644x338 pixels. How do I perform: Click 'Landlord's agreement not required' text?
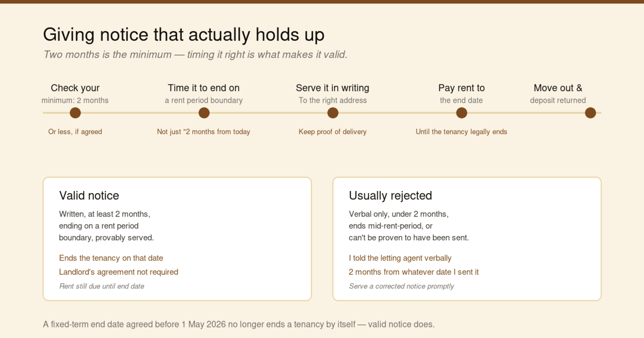(x=119, y=272)
